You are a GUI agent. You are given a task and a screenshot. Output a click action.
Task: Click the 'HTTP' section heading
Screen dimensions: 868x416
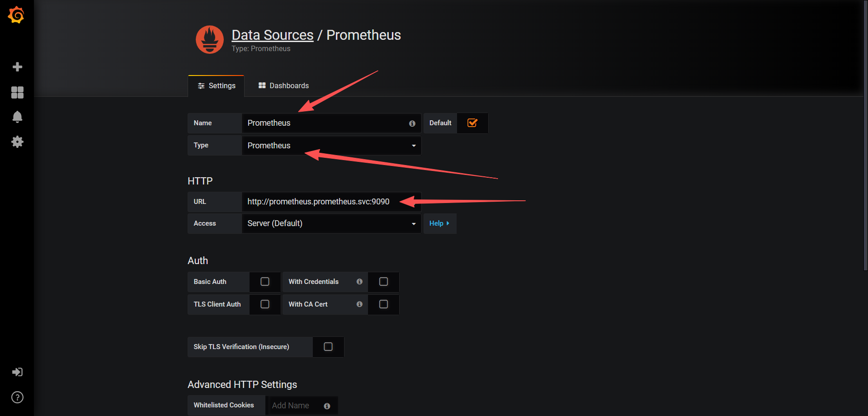point(200,181)
